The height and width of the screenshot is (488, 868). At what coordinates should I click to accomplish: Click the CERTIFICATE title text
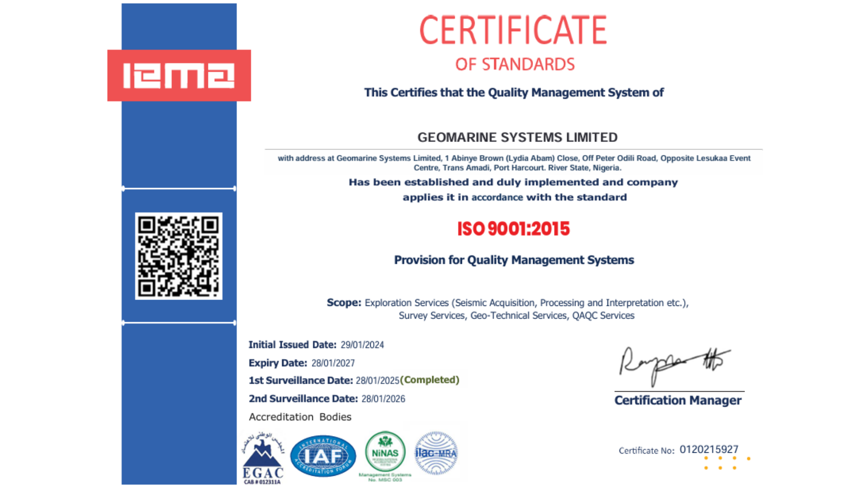coord(513,30)
